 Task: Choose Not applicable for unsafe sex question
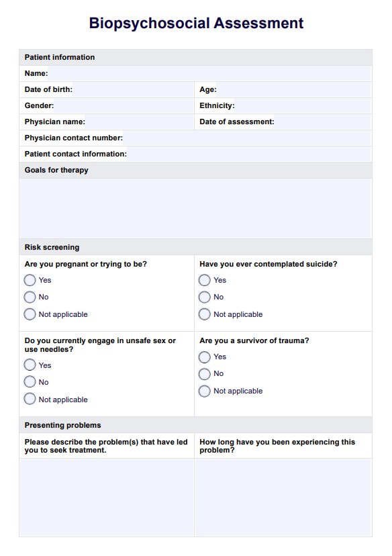point(30,399)
